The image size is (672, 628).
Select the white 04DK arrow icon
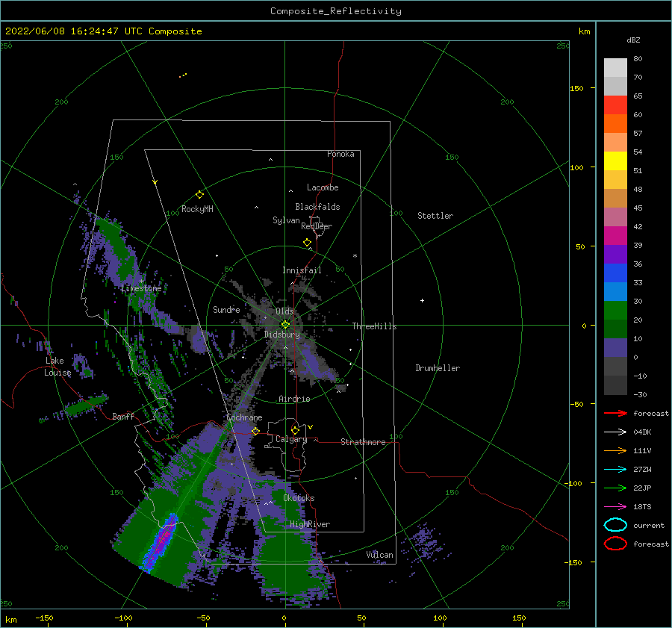pos(615,432)
